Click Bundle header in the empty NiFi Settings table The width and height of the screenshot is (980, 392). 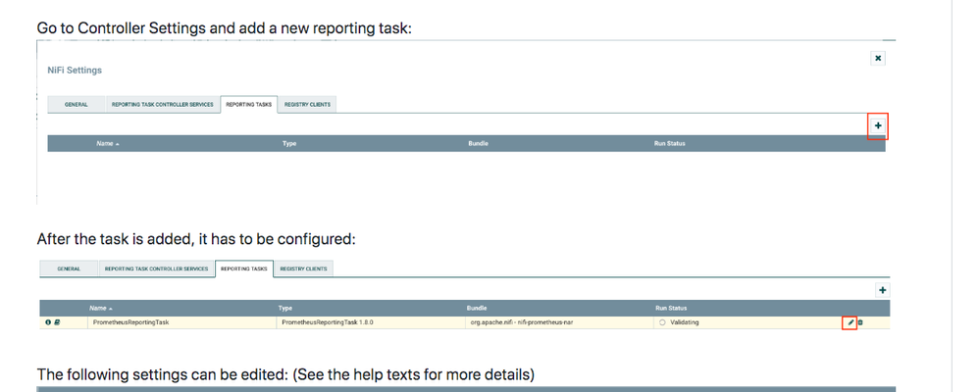(478, 143)
